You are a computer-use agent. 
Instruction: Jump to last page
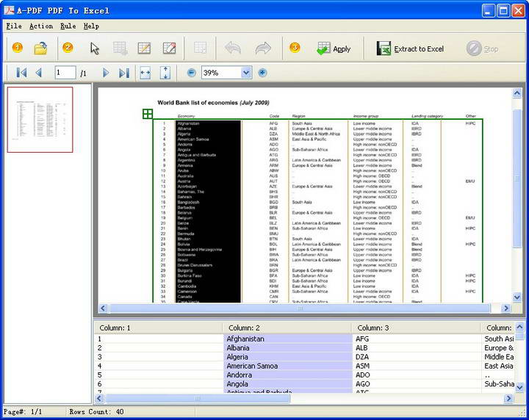click(x=124, y=73)
